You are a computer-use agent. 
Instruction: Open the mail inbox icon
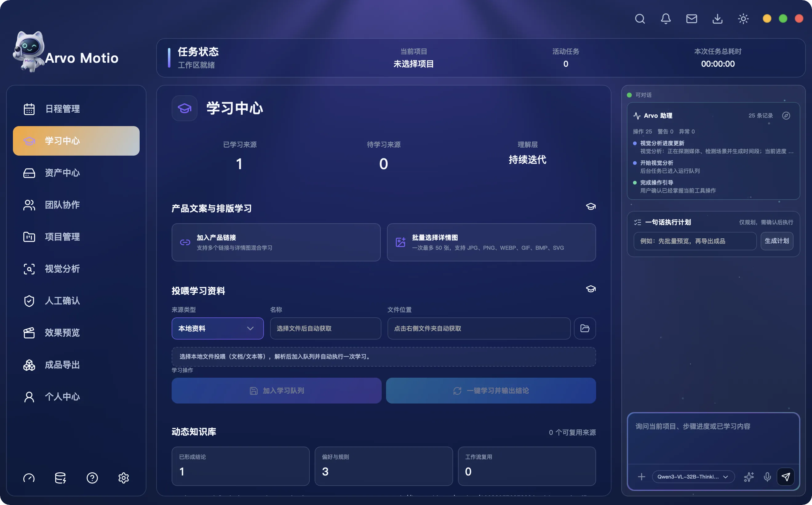[x=691, y=19]
